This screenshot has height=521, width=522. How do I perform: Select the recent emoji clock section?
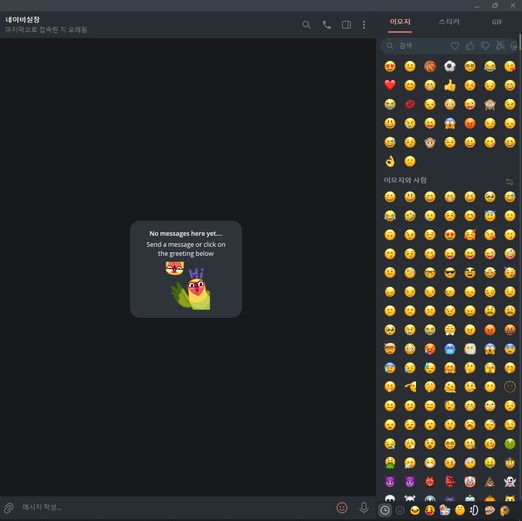tap(385, 510)
